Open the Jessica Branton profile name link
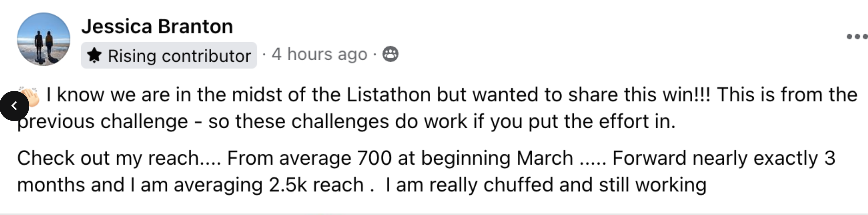Screen dimensions: 868x215 click(157, 26)
